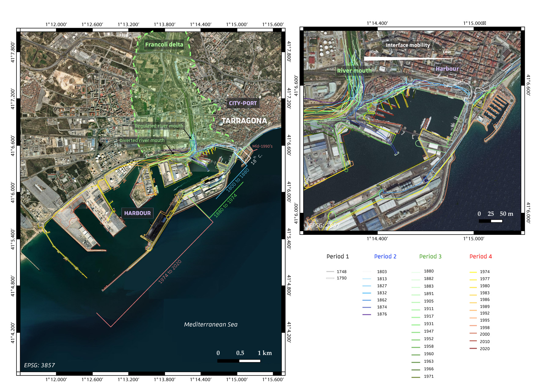Click legend year '1977'
Image resolution: width=549 pixels, height=392 pixels.
(485, 279)
